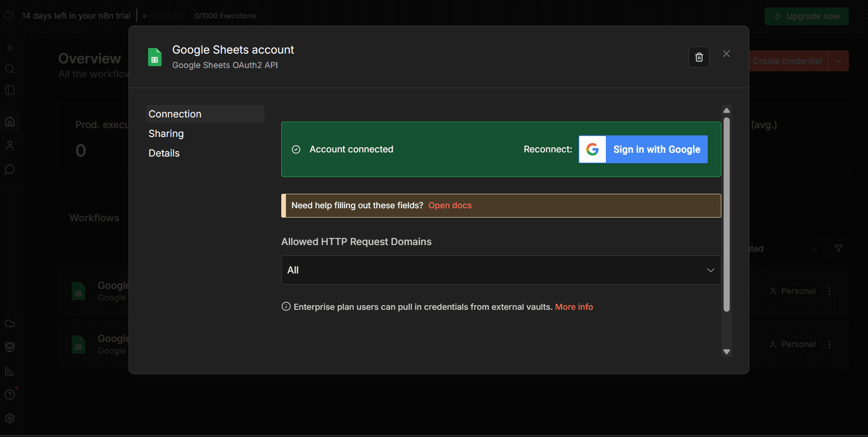
Task: Open More info link about external vaults
Action: pyautogui.click(x=574, y=307)
